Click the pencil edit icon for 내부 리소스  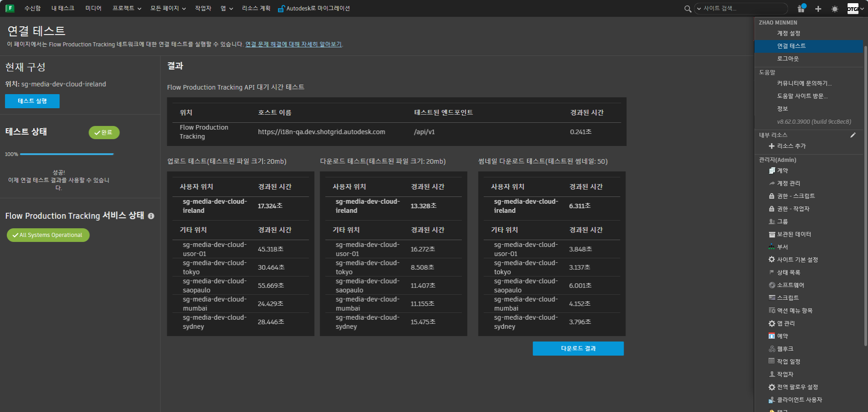tap(853, 135)
